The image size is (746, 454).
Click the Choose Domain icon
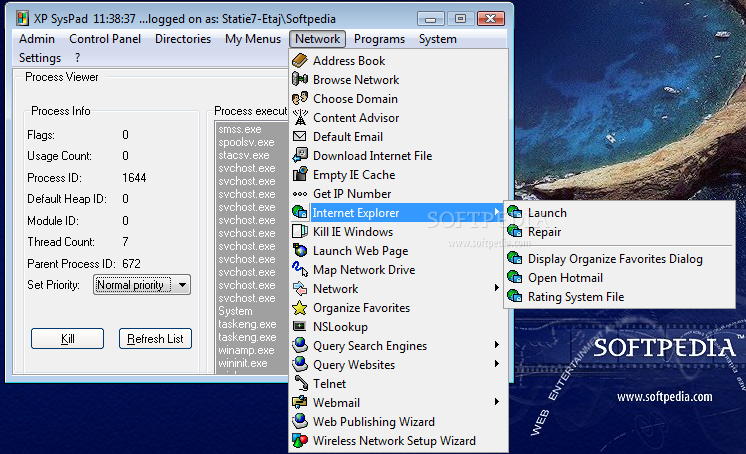[300, 99]
